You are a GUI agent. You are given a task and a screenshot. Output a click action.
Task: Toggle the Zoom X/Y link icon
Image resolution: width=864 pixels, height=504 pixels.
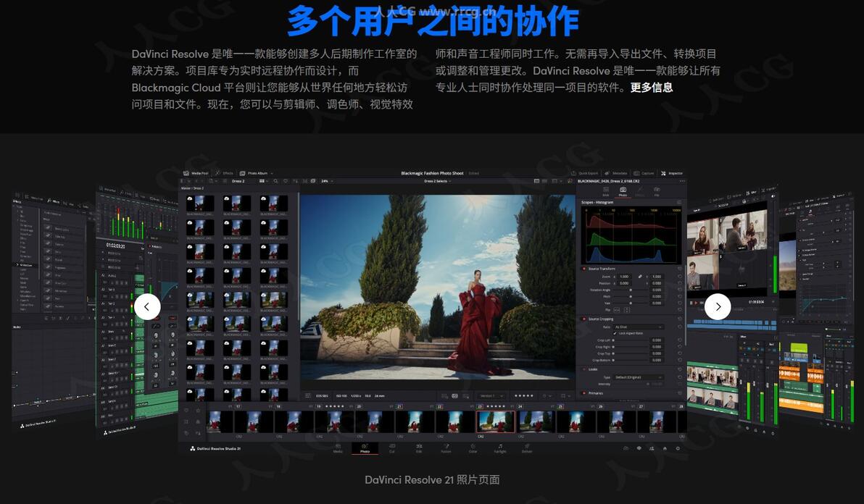(640, 276)
